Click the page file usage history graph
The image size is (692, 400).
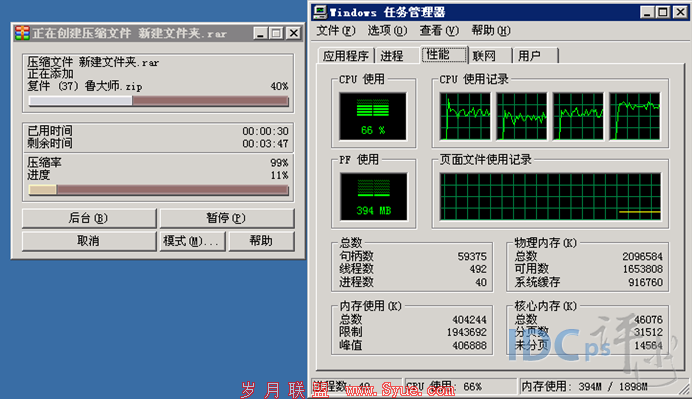pos(550,197)
